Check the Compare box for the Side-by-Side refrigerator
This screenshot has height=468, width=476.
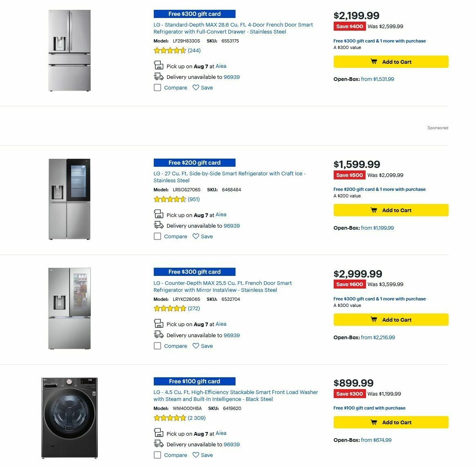coord(157,236)
